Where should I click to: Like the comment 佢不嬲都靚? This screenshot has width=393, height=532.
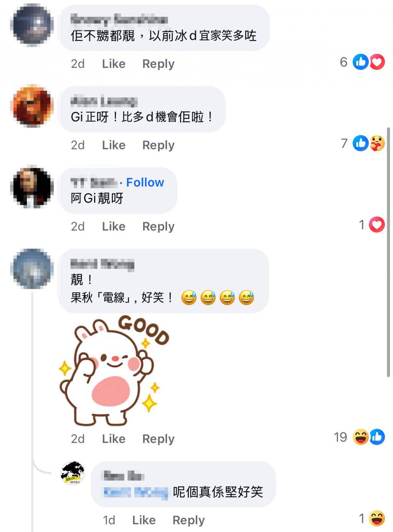114,63
